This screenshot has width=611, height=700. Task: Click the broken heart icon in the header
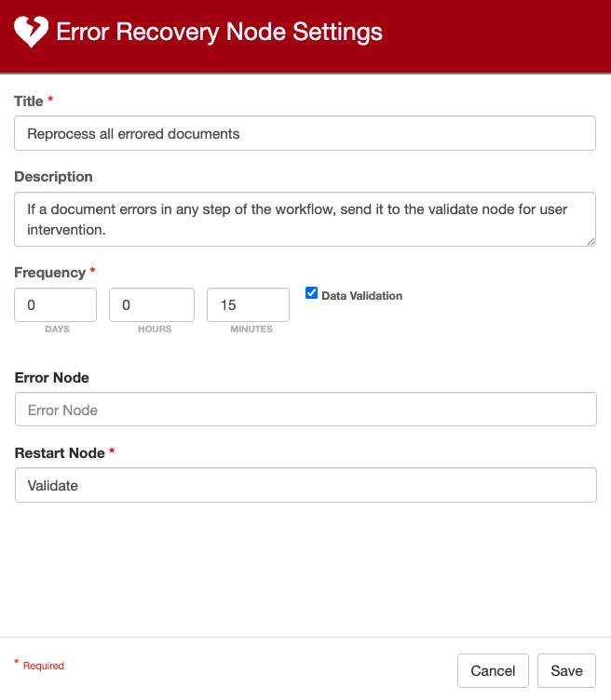point(31,33)
